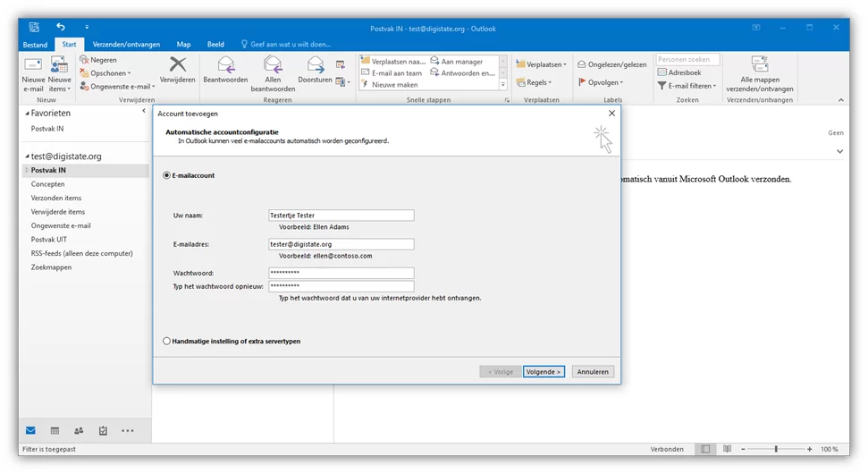Open the Zoekmappen folder
868x474 pixels.
(51, 267)
